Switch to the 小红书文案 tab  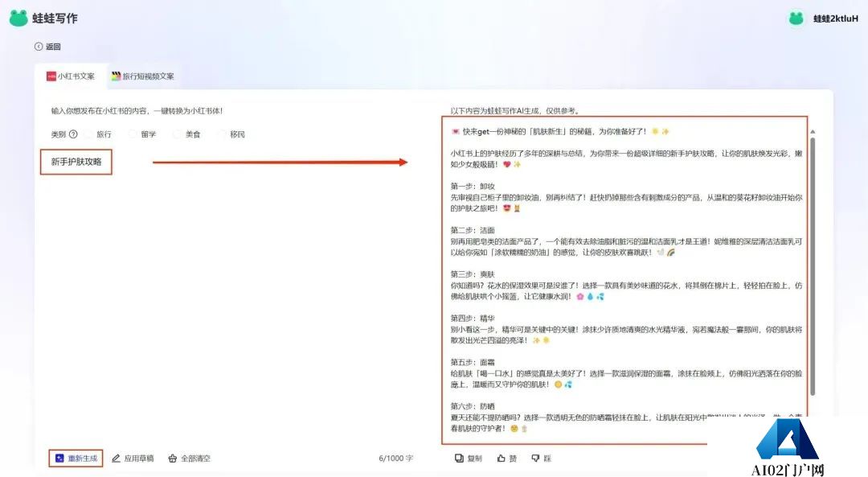[x=70, y=76]
